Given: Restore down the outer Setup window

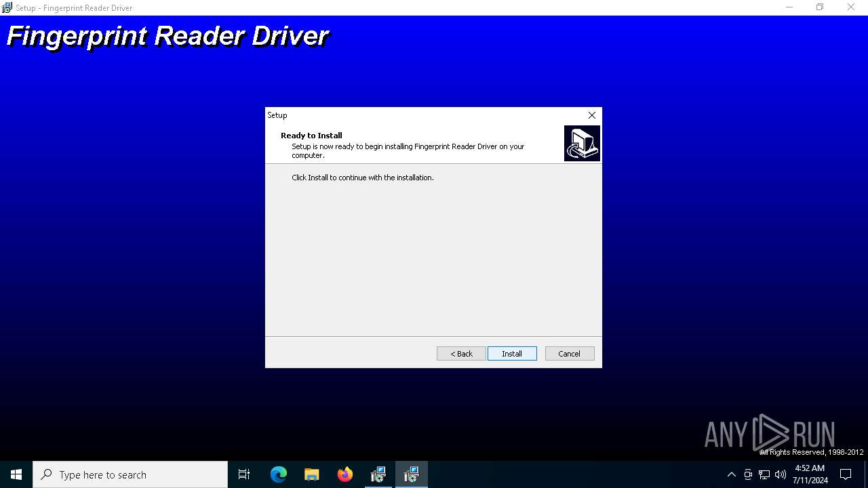Looking at the screenshot, I should 820,7.
